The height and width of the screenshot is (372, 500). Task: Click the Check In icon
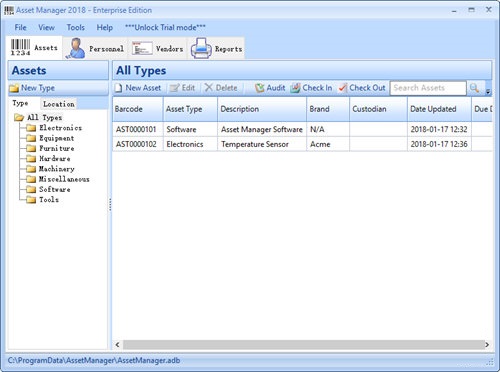tap(295, 88)
